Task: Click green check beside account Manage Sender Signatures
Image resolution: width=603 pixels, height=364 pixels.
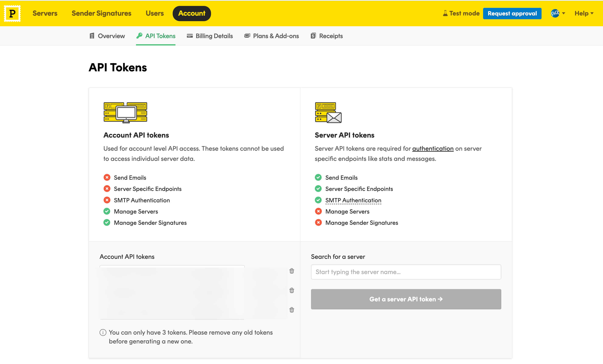Action: (x=107, y=223)
